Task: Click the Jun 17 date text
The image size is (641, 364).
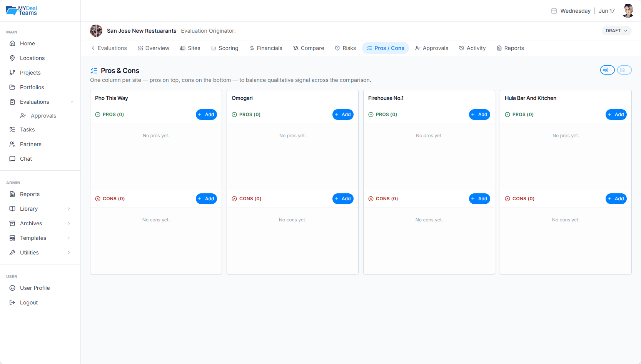Action: tap(607, 11)
